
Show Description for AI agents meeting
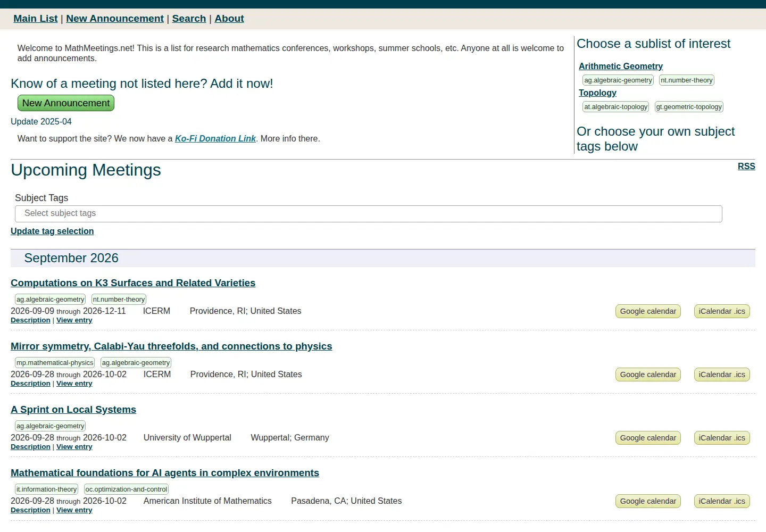30,510
